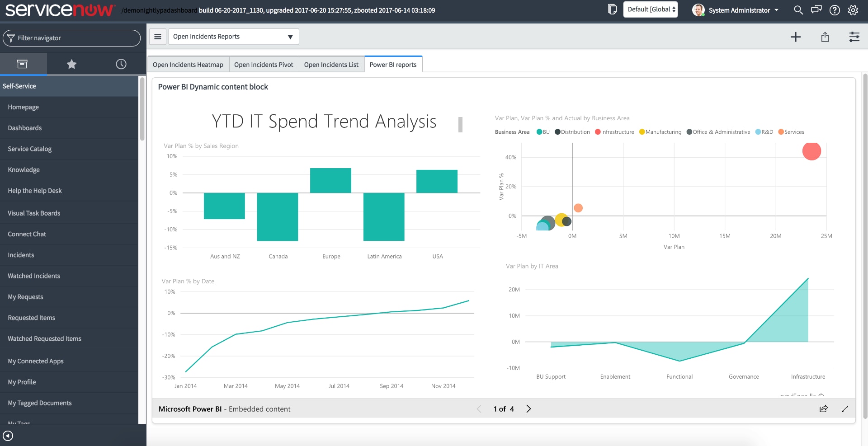Select the R&D legend item
This screenshot has width=868, height=446.
click(764, 132)
